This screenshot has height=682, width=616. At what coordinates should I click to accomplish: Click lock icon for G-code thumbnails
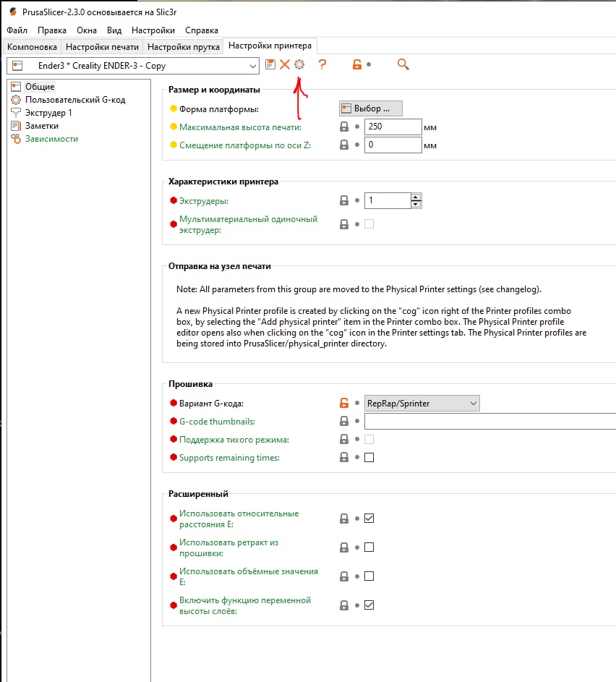(x=344, y=421)
